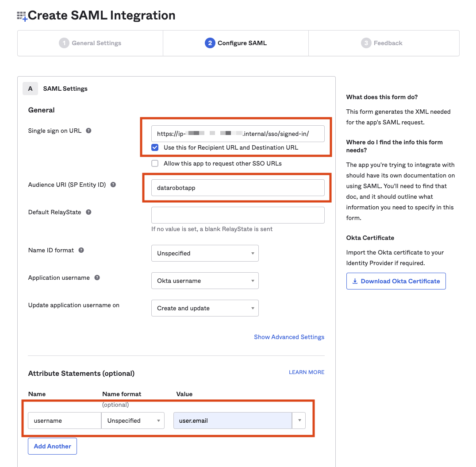Click the step 2 circle icon

(x=210, y=43)
